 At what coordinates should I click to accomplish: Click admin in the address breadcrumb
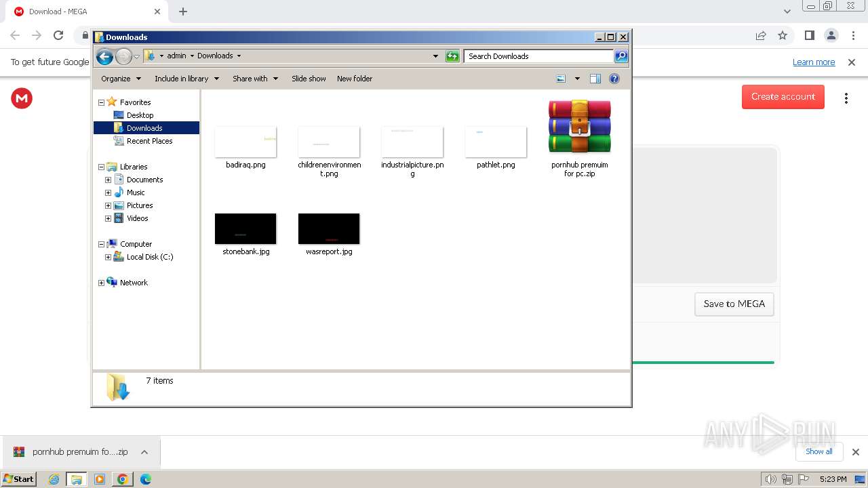(x=176, y=56)
